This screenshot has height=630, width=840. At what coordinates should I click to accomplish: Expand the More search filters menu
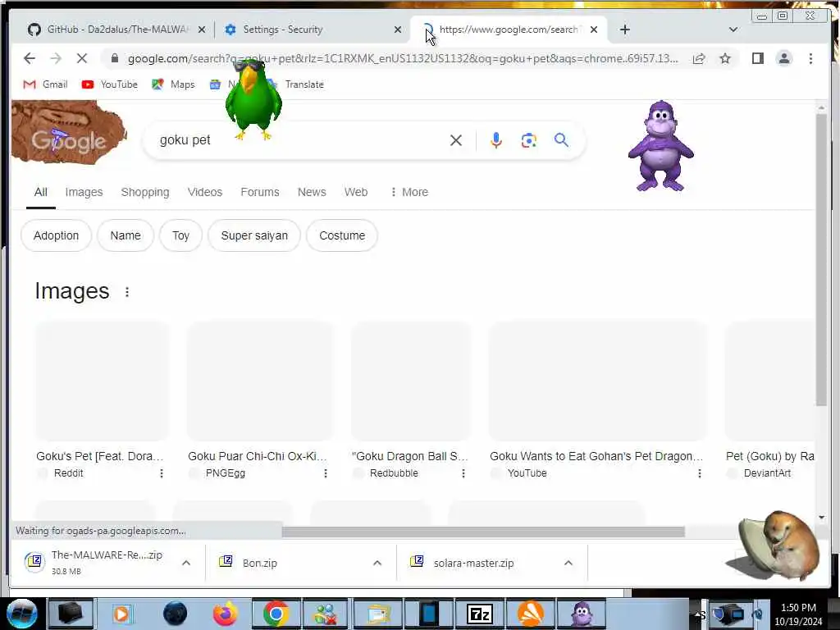point(409,192)
